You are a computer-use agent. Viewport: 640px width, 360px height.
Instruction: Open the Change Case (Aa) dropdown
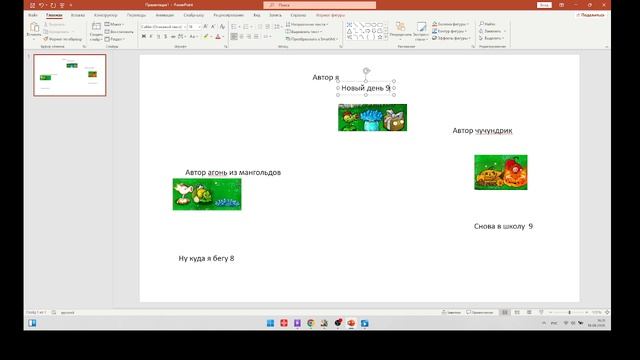click(193, 37)
